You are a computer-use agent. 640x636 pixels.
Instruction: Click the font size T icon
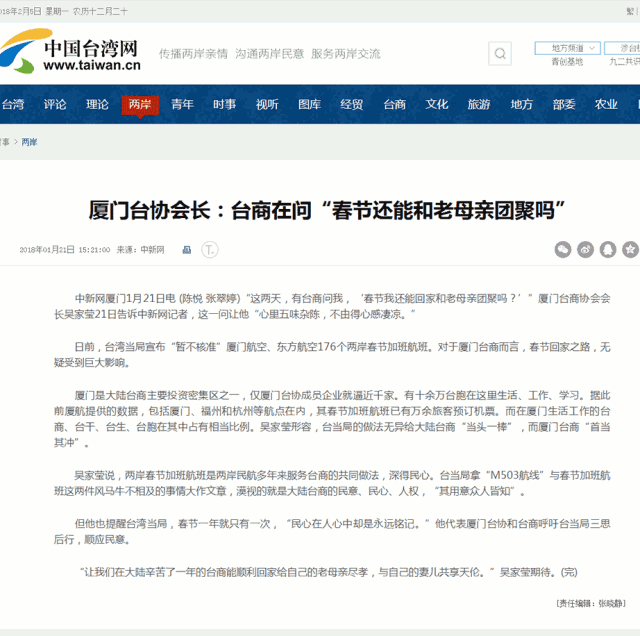pos(210,249)
